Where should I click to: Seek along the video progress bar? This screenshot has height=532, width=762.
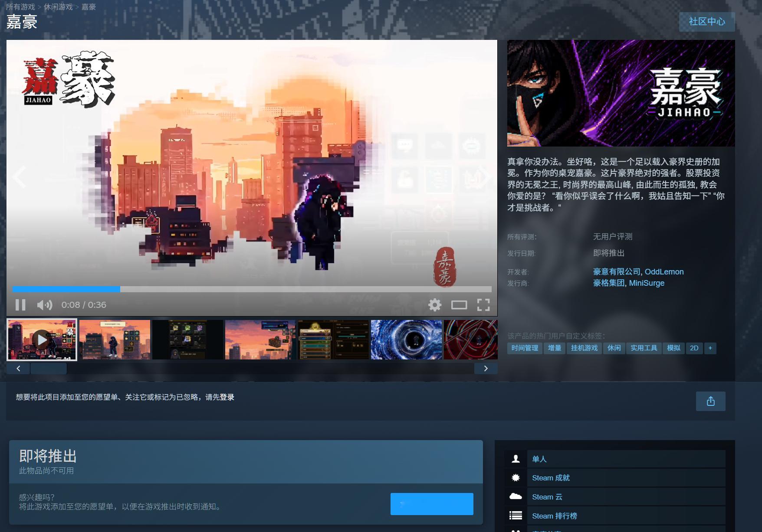[x=252, y=289]
